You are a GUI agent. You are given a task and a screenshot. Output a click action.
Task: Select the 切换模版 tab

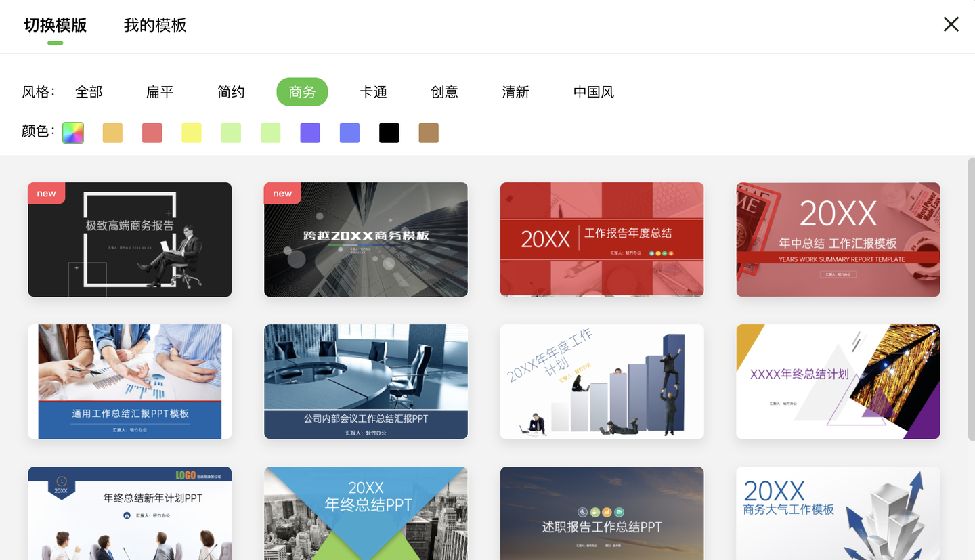(x=54, y=25)
